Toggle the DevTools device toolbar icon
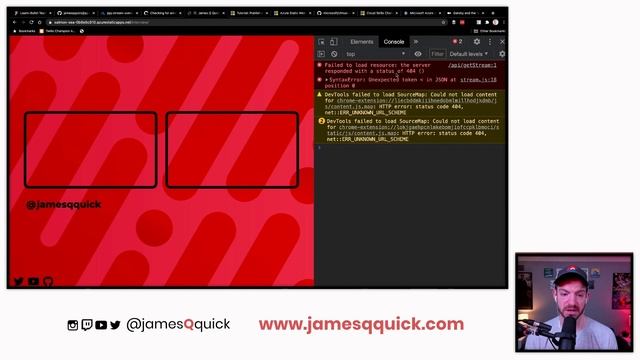 coord(333,42)
